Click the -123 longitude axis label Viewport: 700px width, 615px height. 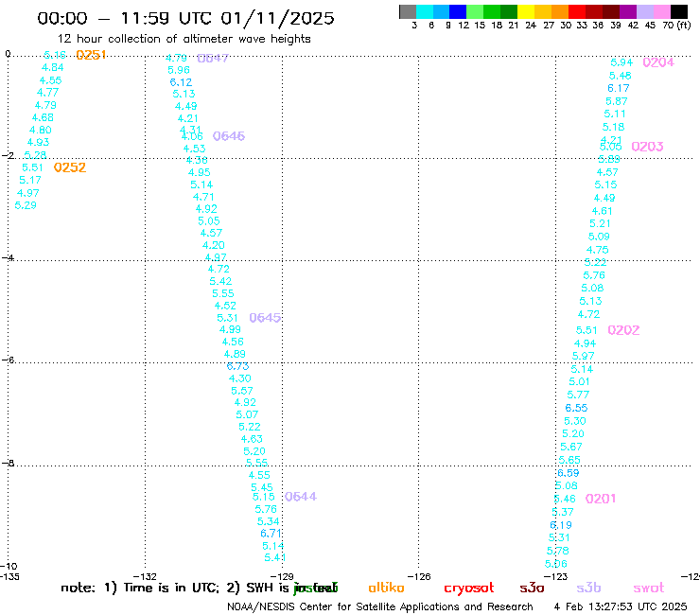pos(555,576)
